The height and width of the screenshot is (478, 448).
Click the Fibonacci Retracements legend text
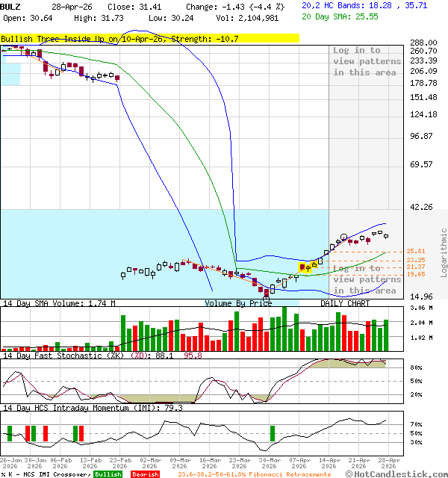coord(254,474)
